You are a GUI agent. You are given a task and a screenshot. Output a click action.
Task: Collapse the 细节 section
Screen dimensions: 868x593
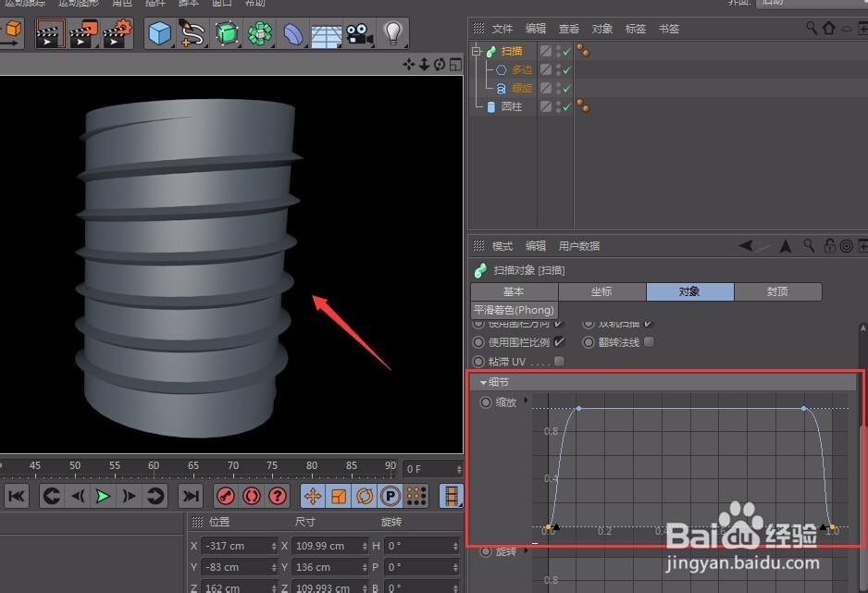coord(483,382)
